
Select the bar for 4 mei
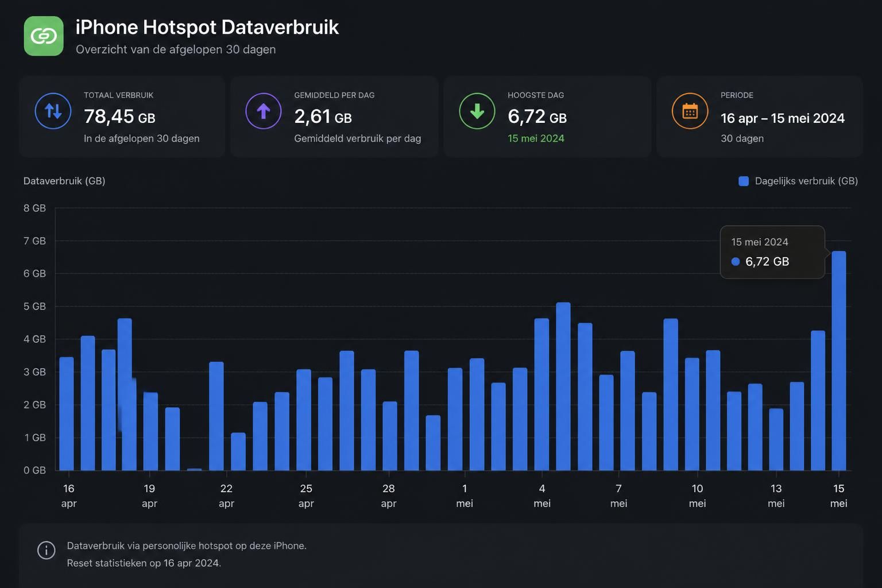[x=541, y=394]
